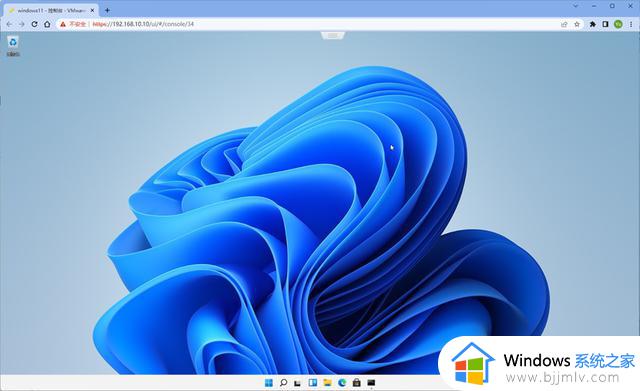
Task: Bookmark this page with the star icon
Action: 577,24
